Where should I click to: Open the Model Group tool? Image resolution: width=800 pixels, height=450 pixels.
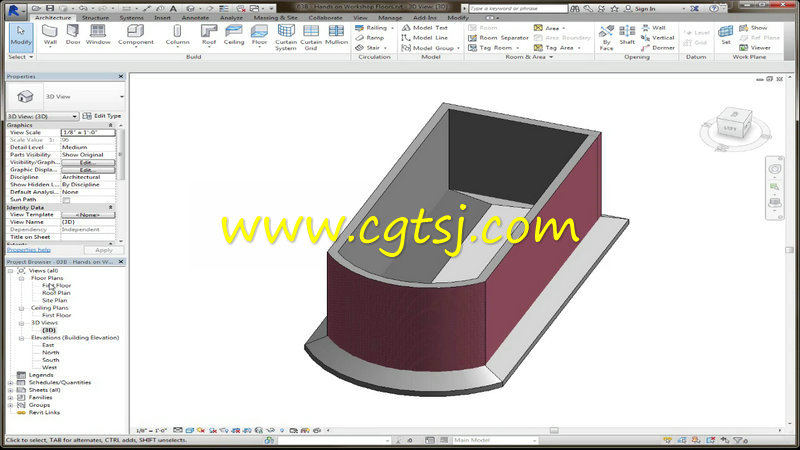pos(431,47)
